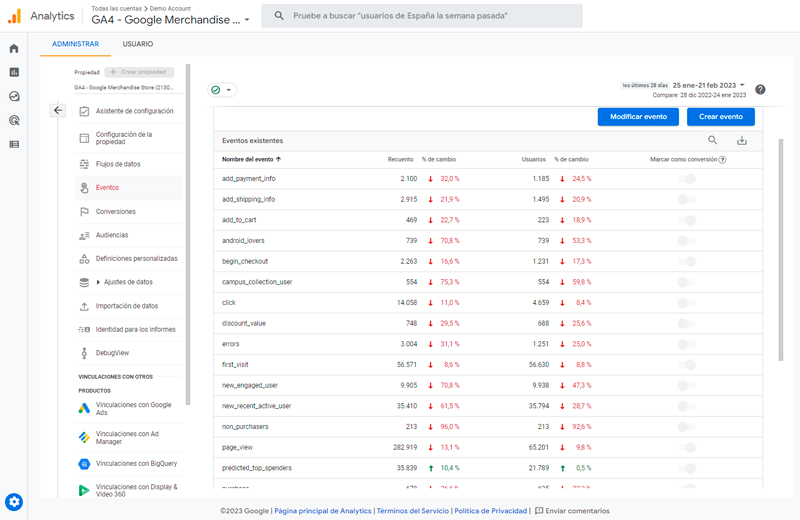Click the Crear propiedad button

(139, 72)
